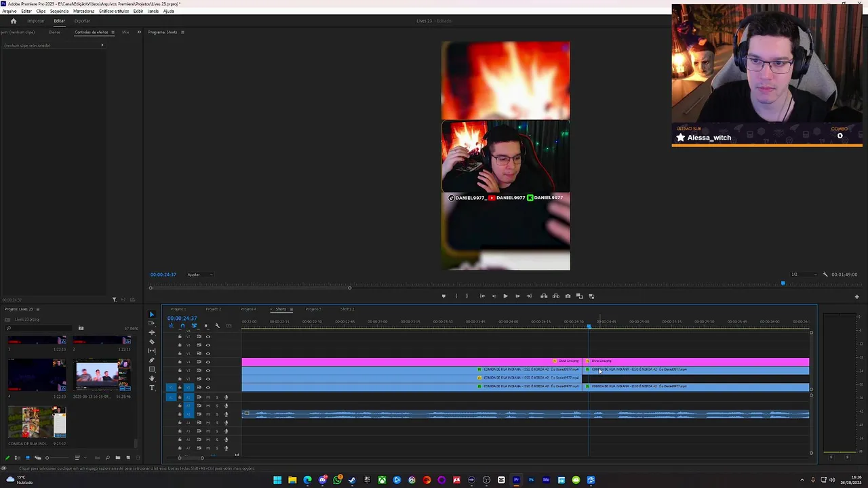Open the Ajustar zoom level dropdown

click(199, 274)
